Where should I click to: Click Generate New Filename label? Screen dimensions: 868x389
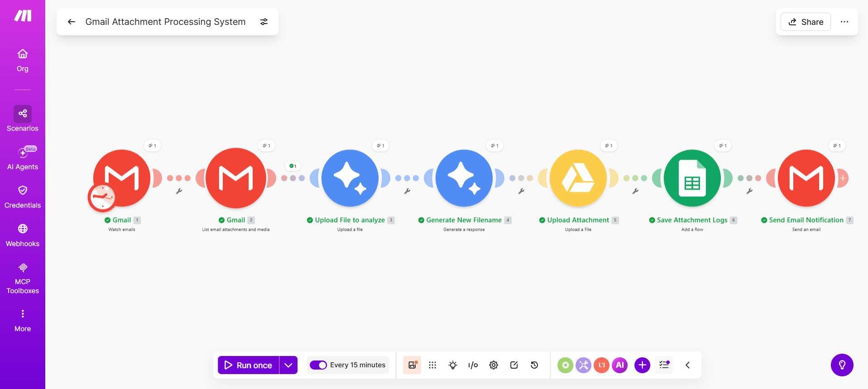(x=464, y=220)
